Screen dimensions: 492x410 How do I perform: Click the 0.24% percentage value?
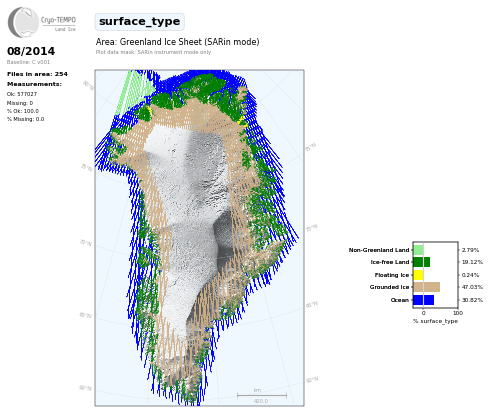(470, 275)
